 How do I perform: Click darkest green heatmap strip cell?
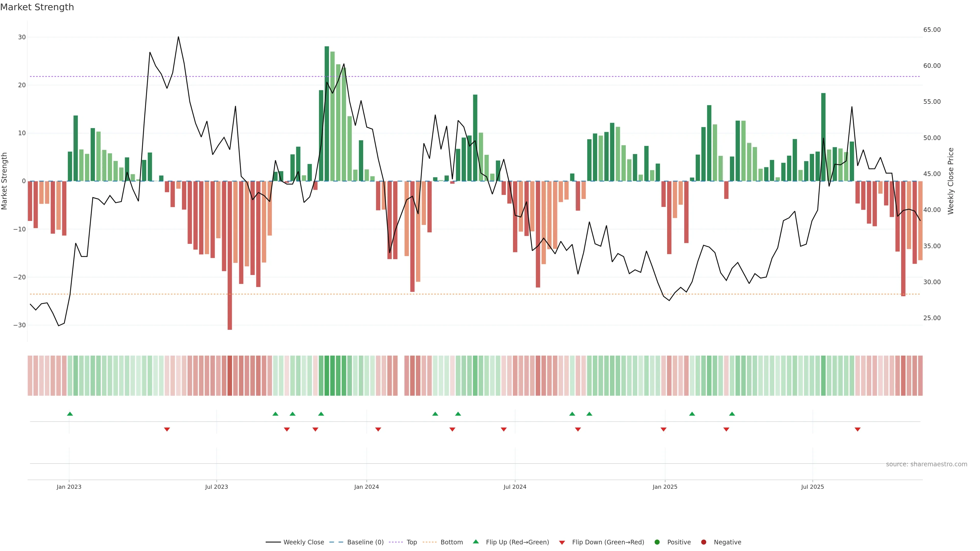click(327, 376)
